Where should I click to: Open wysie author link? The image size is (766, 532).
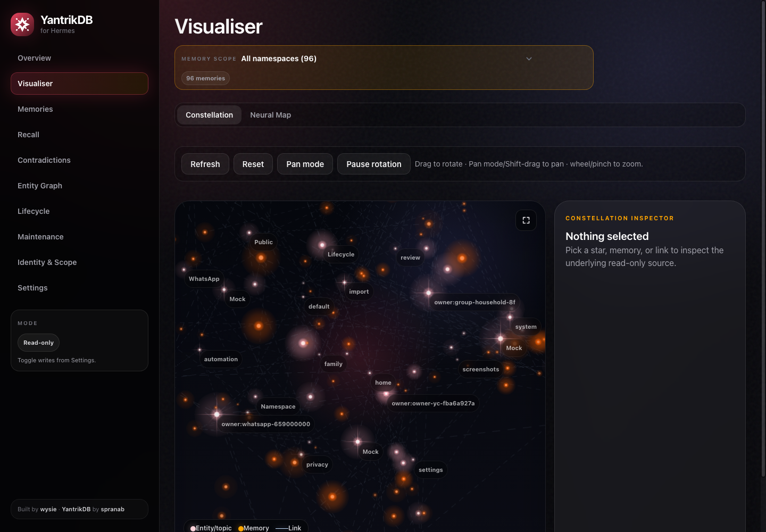point(48,509)
